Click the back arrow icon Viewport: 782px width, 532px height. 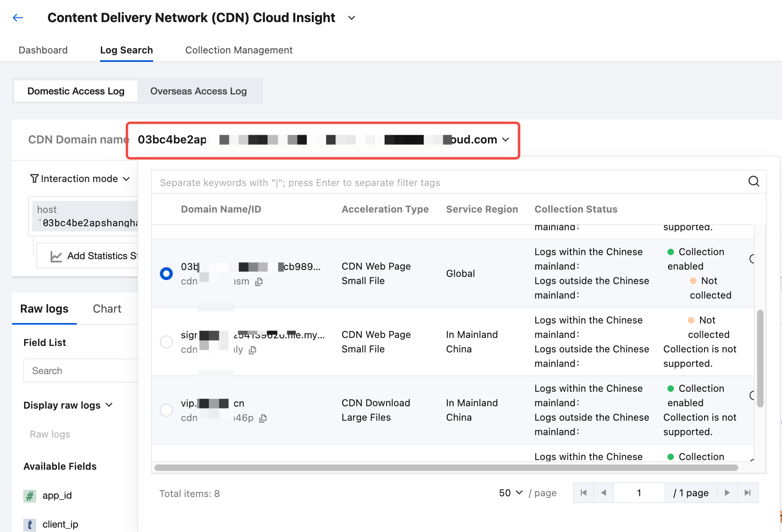tap(18, 18)
